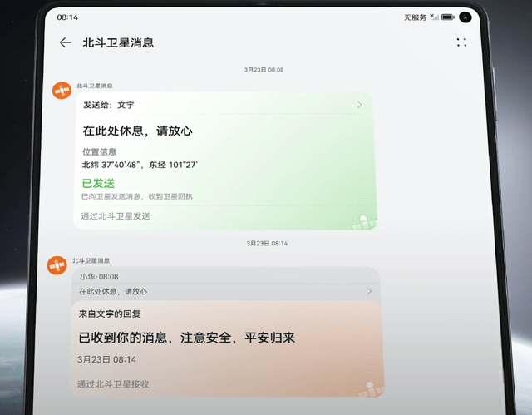532x415 pixels.
Task: Tap the centered 3月23日 08:14 timestamp between the cards
Action: (x=267, y=244)
